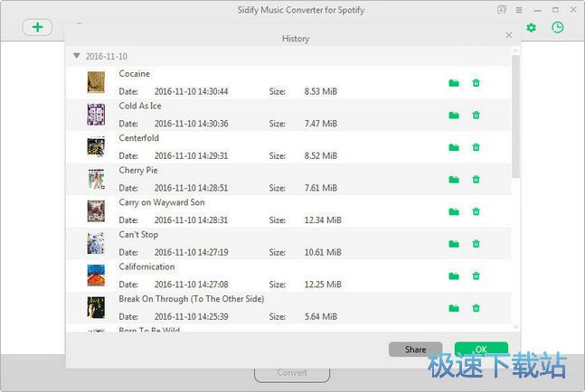Delete the Can't Stop history entry

[x=476, y=244]
